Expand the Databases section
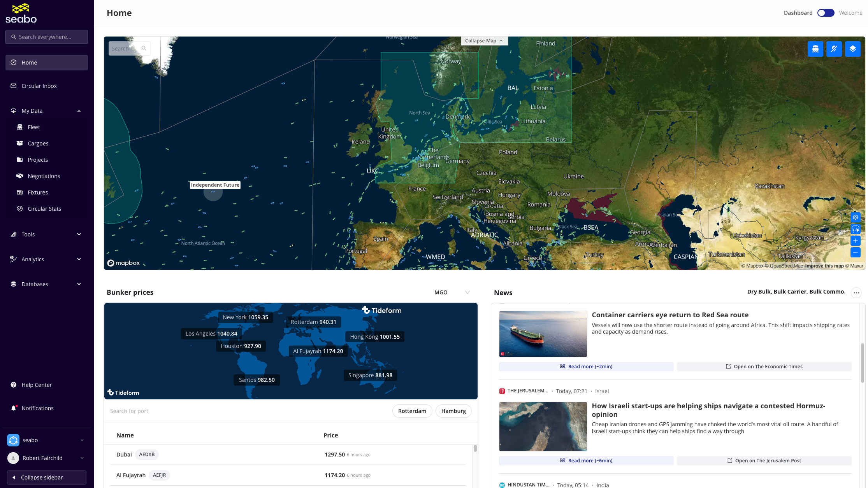Image resolution: width=868 pixels, height=488 pixels. click(x=79, y=284)
